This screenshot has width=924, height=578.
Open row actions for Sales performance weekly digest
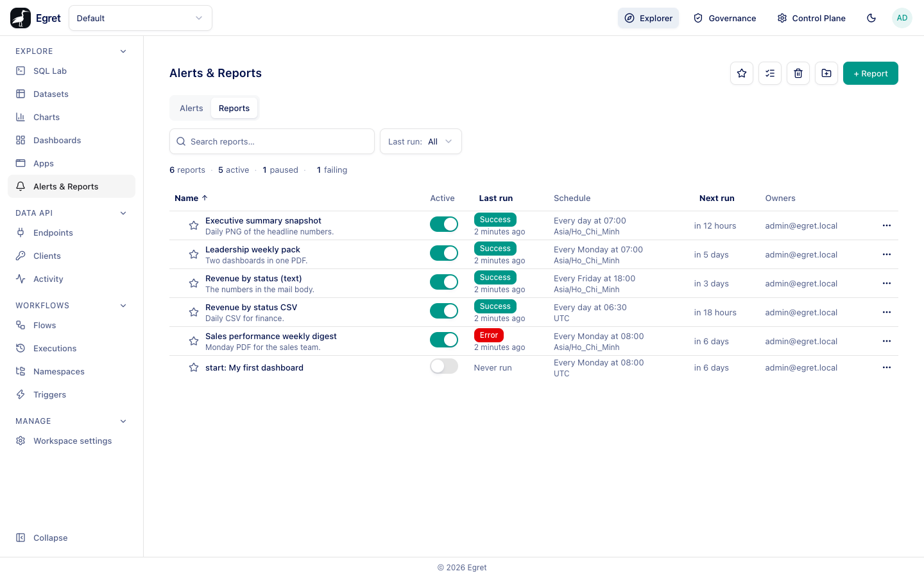point(887,341)
